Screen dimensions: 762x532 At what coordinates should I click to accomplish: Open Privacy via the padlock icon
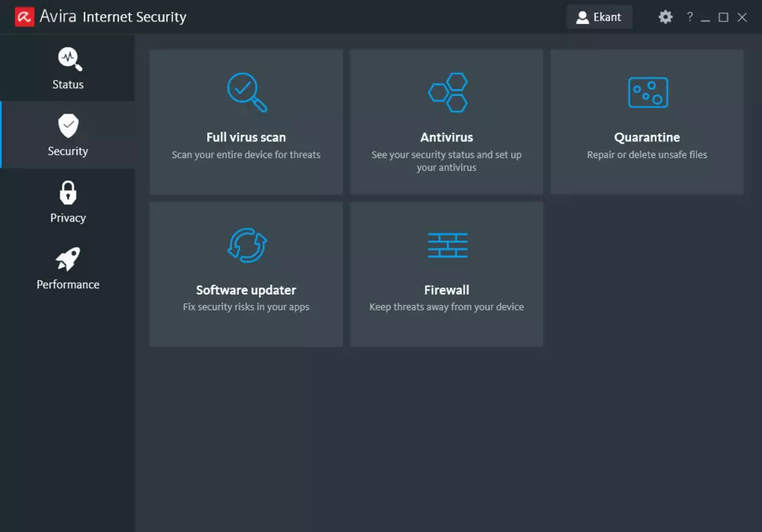coord(67,191)
